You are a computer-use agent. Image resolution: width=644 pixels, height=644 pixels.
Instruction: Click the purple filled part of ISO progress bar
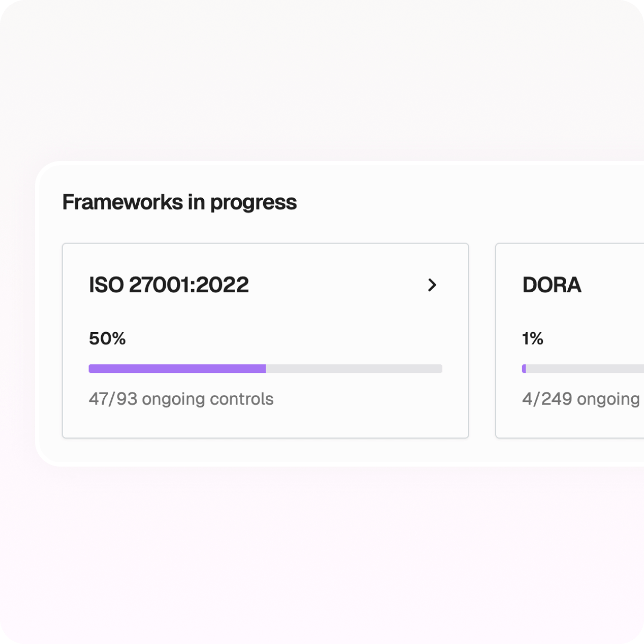coord(177,369)
